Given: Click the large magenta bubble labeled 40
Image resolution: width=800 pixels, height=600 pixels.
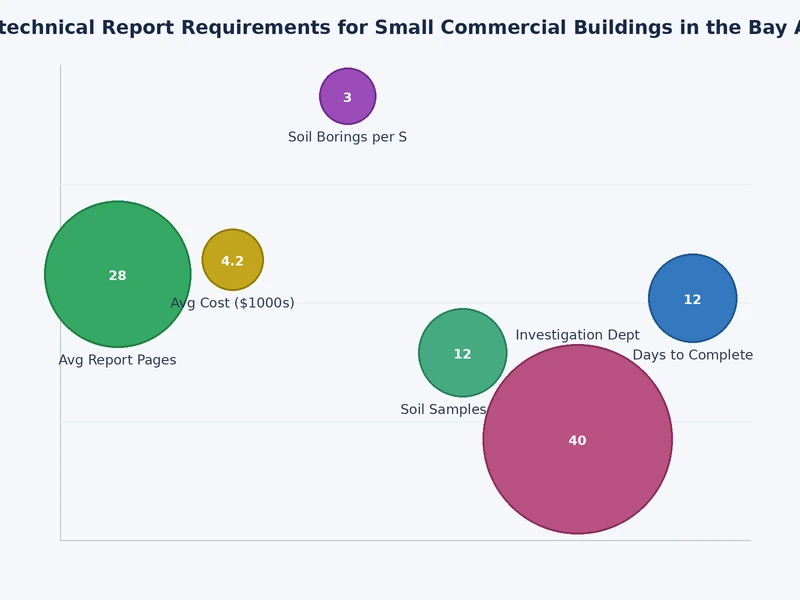Looking at the screenshot, I should (x=578, y=439).
